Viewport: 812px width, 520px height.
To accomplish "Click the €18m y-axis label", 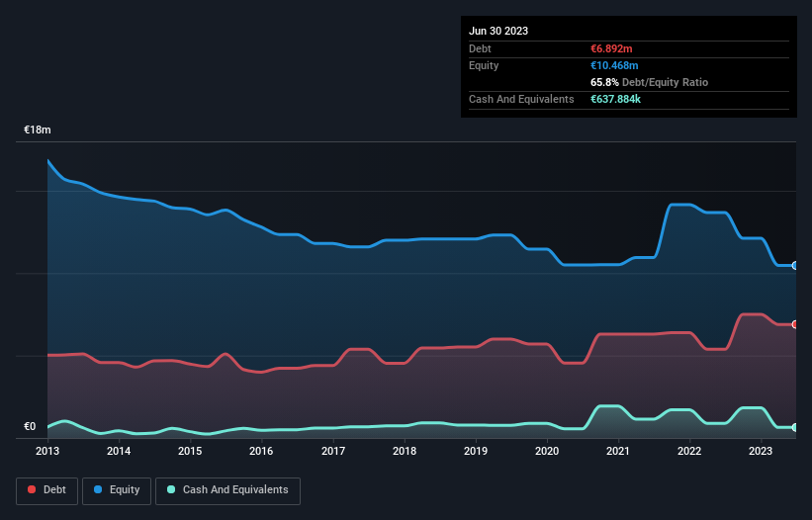I will pyautogui.click(x=38, y=130).
